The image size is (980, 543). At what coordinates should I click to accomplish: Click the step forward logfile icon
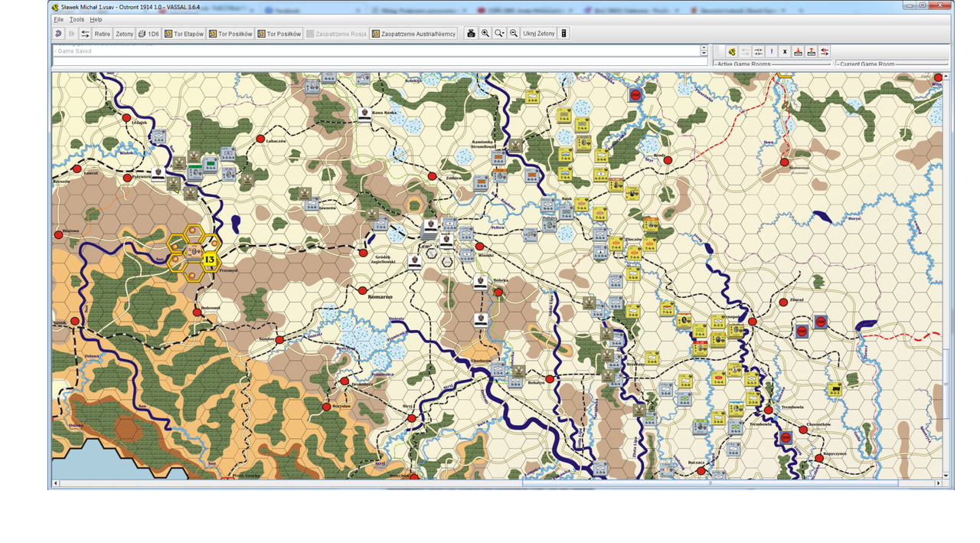tap(72, 34)
